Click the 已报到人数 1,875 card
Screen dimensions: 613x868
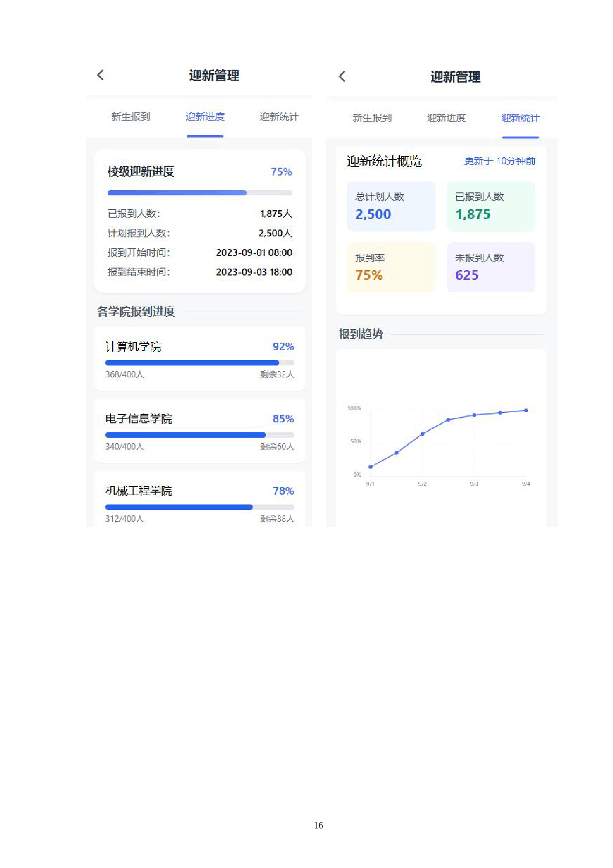491,206
